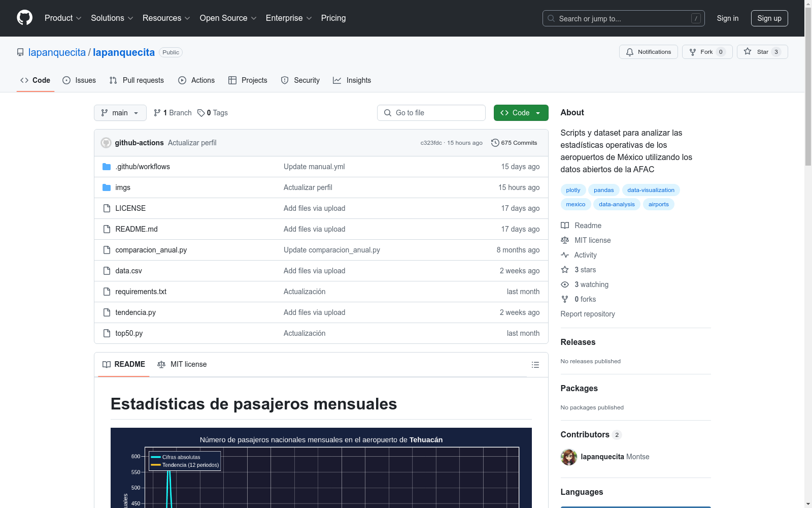
Task: Open the README outline list icon
Action: pyautogui.click(x=535, y=365)
